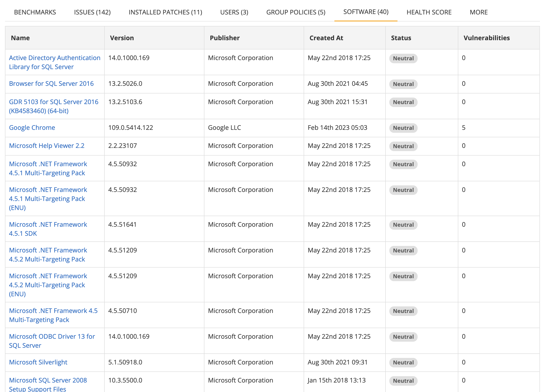Sort by the Created At column header

point(326,38)
